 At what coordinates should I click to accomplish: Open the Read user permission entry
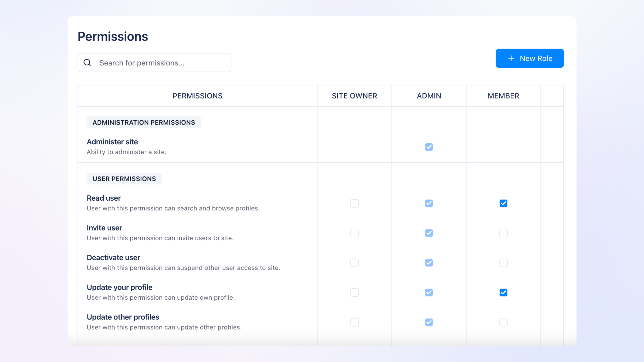(x=104, y=198)
